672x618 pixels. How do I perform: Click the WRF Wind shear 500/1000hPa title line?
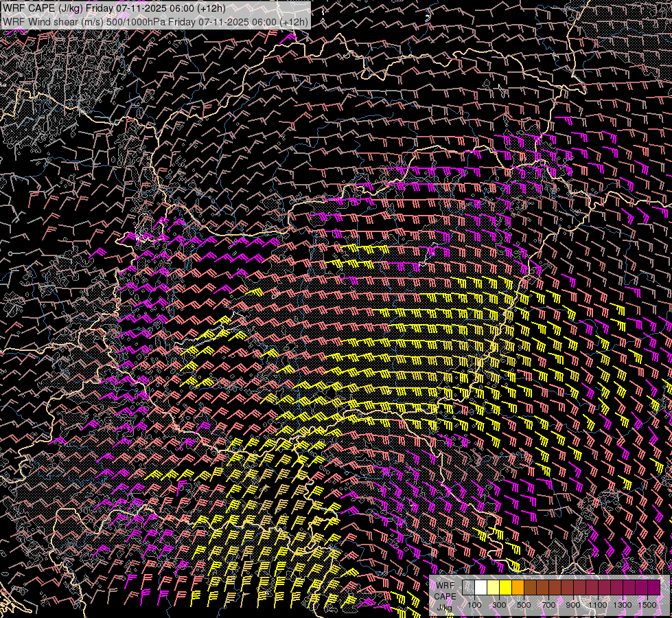(x=155, y=22)
